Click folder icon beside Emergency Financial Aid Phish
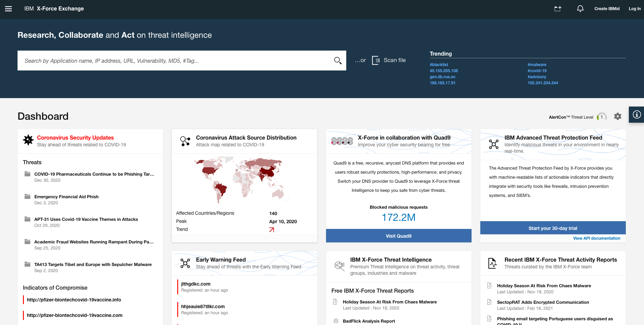This screenshot has width=644, height=325. coord(28,197)
